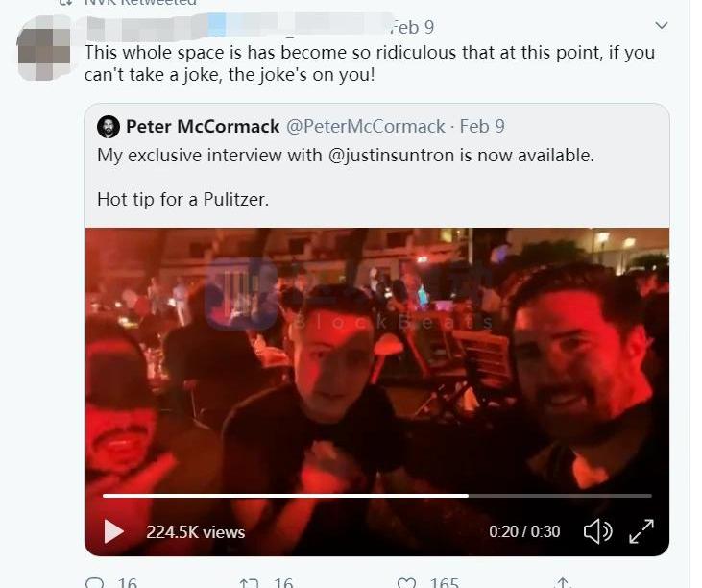Click the 165 likes count
This screenshot has width=702, height=588.
pyautogui.click(x=444, y=582)
